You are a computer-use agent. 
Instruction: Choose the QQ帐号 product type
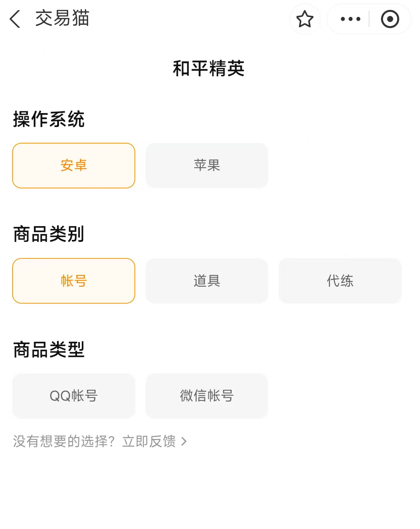(x=74, y=396)
